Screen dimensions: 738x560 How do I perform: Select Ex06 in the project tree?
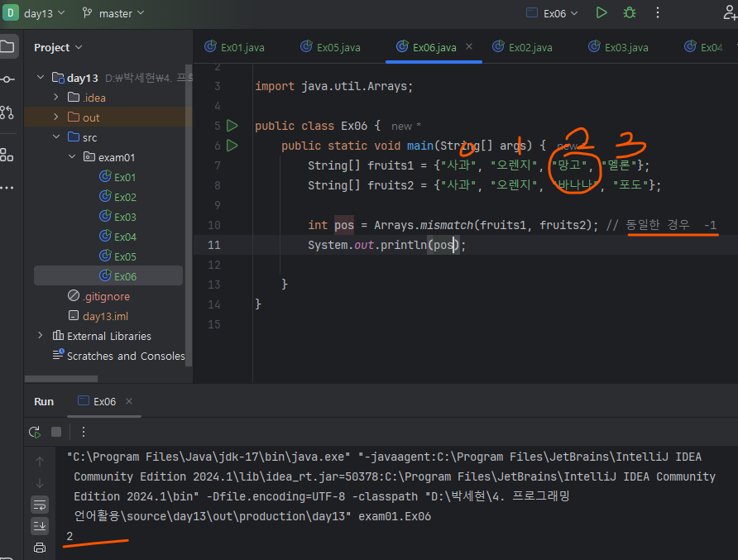tap(108, 275)
